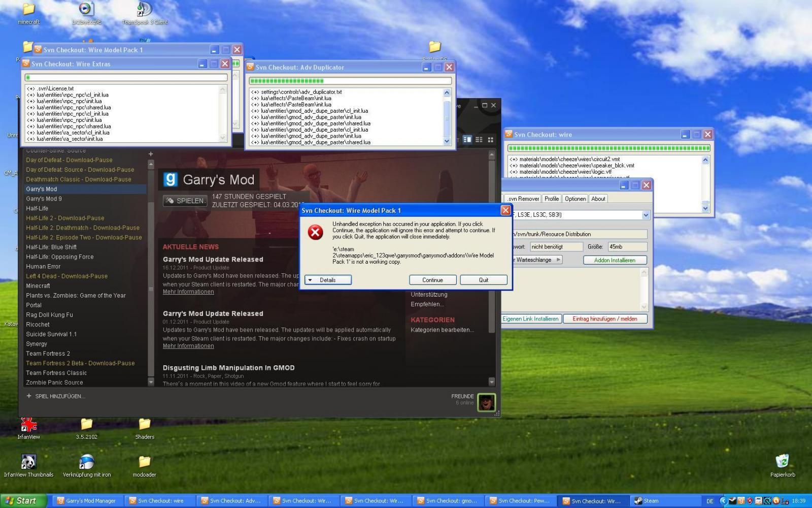Screen dimensions: 812x508
Task: Click the bottom arrow of Steam games list scrollbar
Action: click(151, 382)
